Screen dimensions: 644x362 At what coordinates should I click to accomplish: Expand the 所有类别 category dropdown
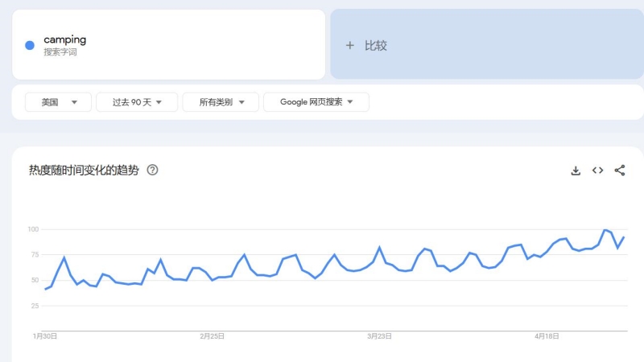point(221,102)
